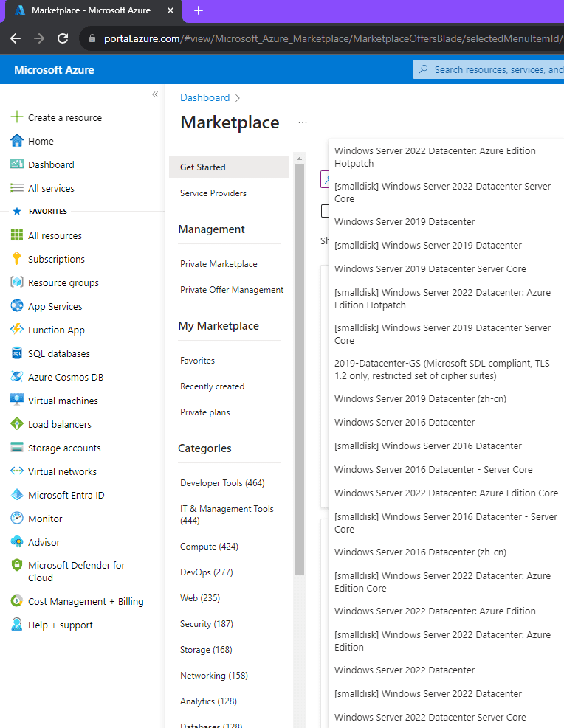Filter by Storage (168) category
Screen dimensions: 564x728
pos(206,650)
